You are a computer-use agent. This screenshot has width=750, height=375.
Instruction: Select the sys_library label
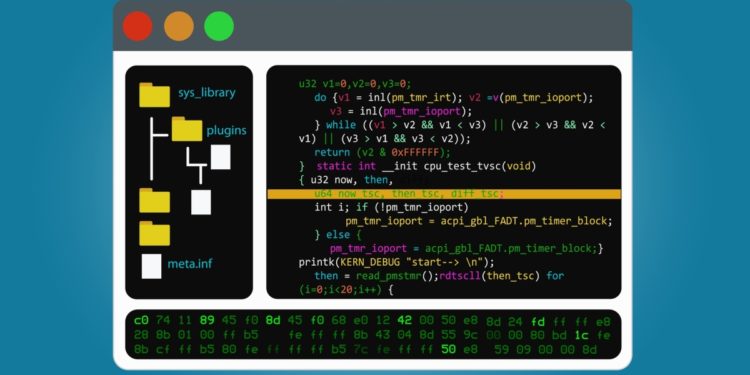(207, 93)
